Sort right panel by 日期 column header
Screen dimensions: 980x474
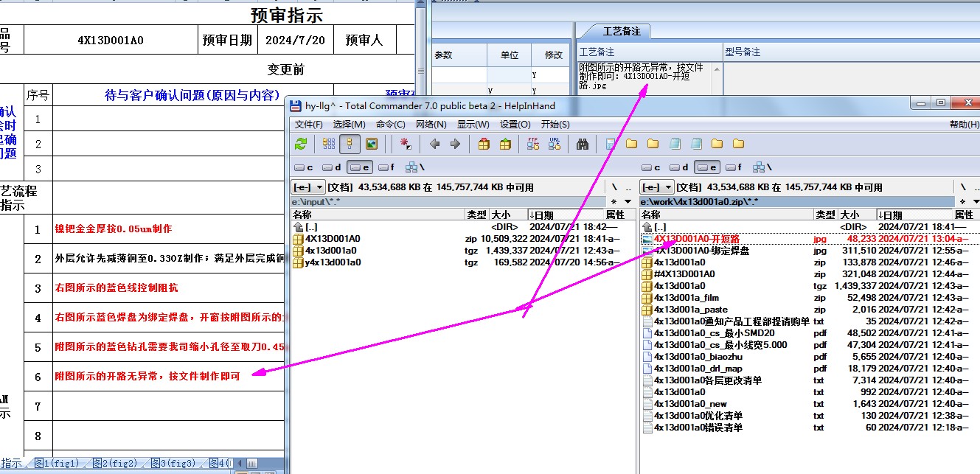tap(914, 215)
